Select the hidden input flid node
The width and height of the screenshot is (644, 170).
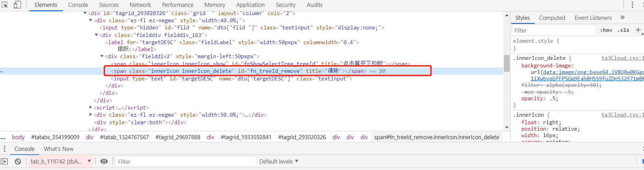click(242, 28)
